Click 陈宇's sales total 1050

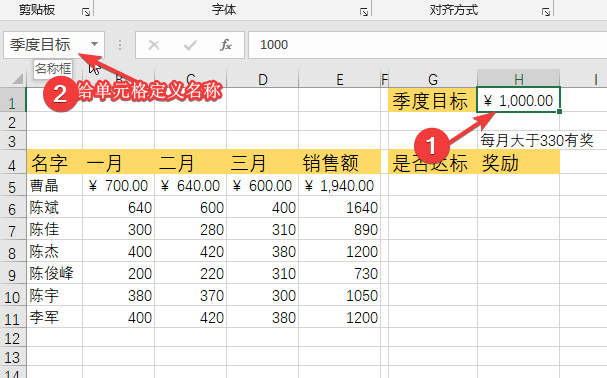[340, 296]
